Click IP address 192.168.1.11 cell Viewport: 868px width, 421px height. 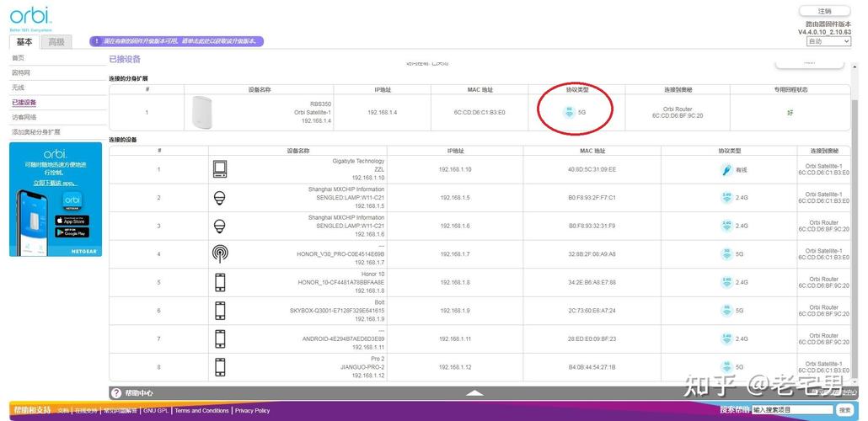coord(455,339)
